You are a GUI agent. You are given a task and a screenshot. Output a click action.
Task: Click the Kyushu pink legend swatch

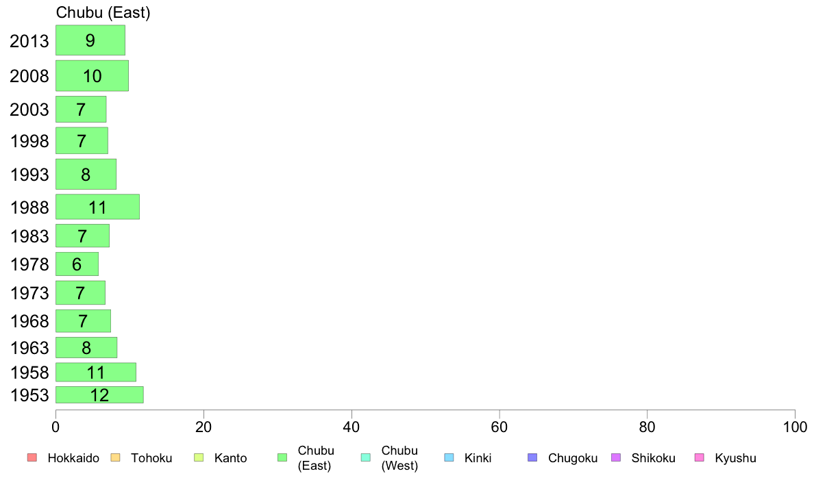click(700, 457)
